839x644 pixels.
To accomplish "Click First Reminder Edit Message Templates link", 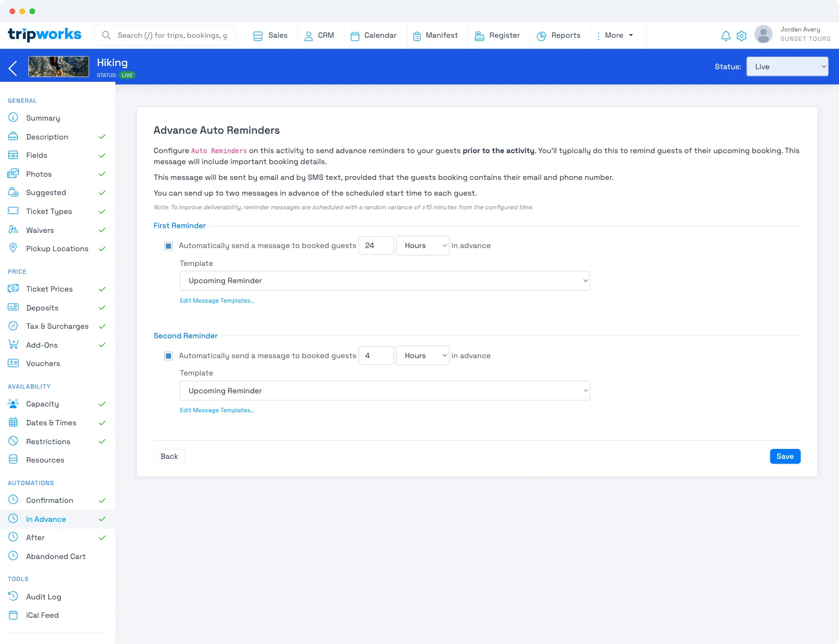I will (x=217, y=300).
